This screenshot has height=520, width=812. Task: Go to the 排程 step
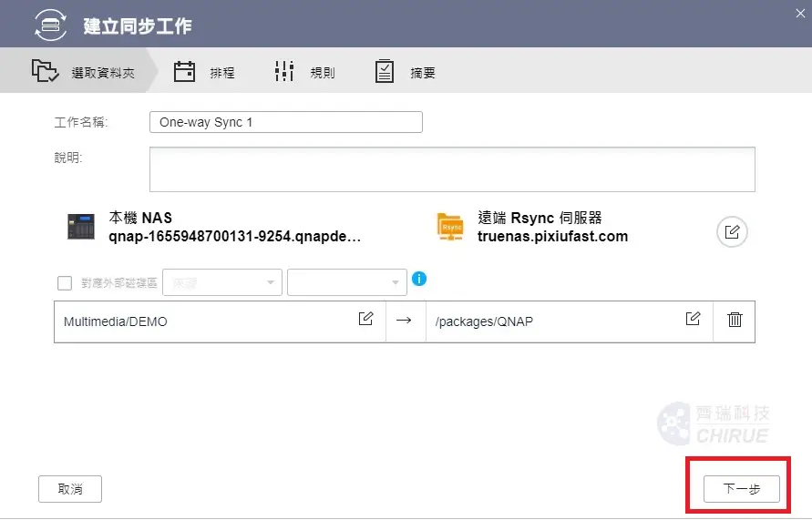click(204, 72)
